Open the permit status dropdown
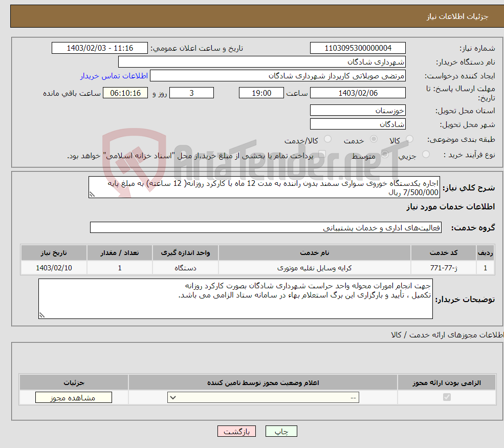 click(263, 397)
